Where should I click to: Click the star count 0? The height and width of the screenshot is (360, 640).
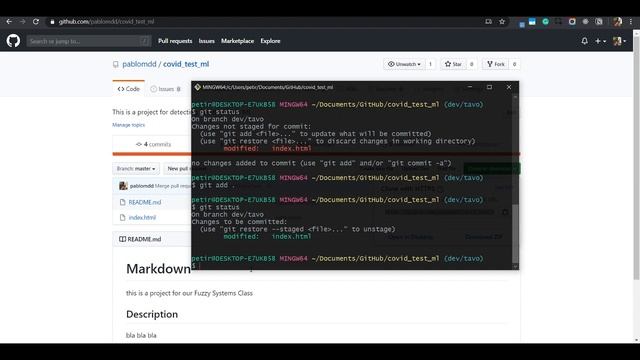(471, 64)
